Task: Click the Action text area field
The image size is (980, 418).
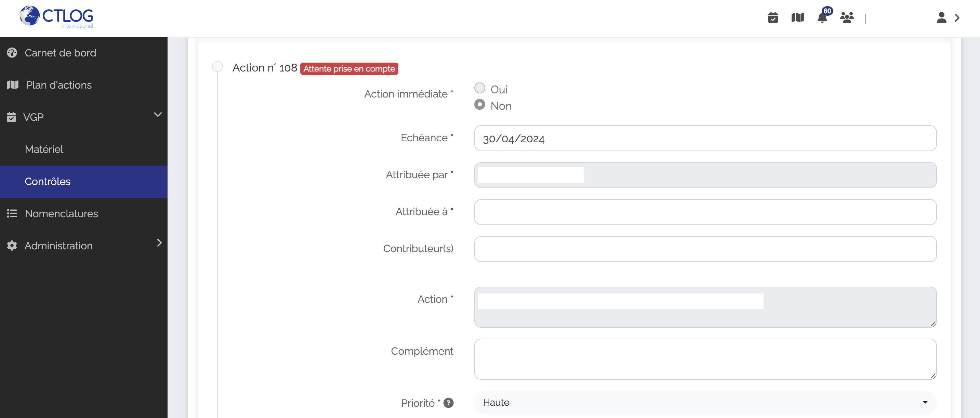Action: (x=705, y=307)
